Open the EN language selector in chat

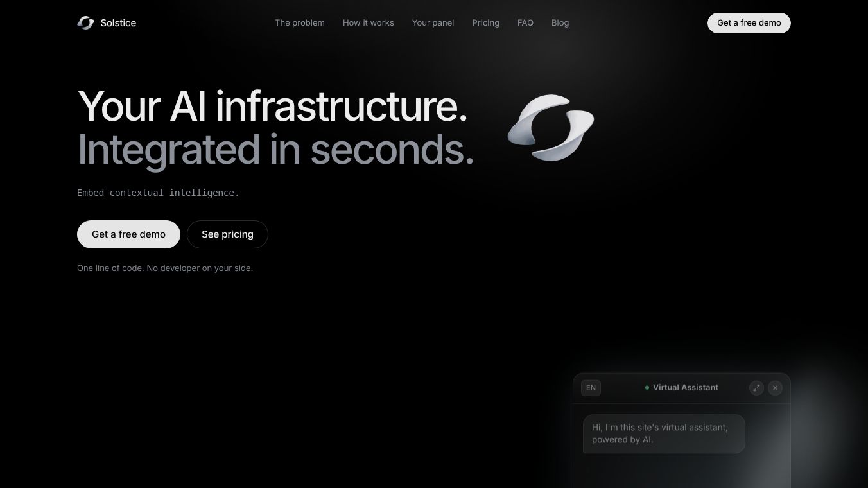click(x=591, y=388)
